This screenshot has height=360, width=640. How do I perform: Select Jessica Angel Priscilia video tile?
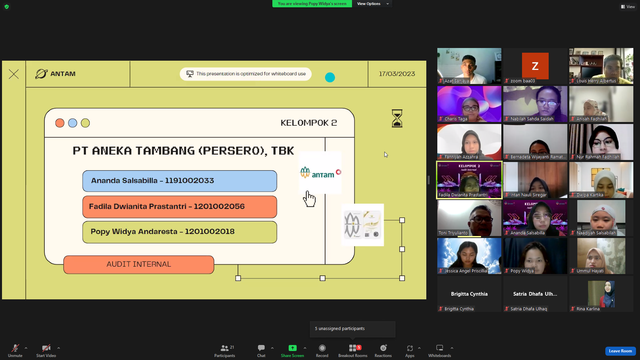click(x=469, y=256)
